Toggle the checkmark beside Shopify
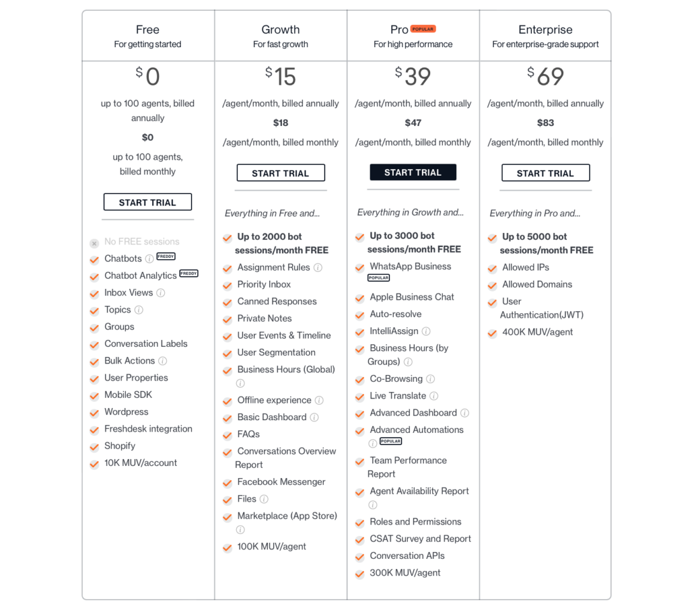The width and height of the screenshot is (700, 606). (x=94, y=446)
